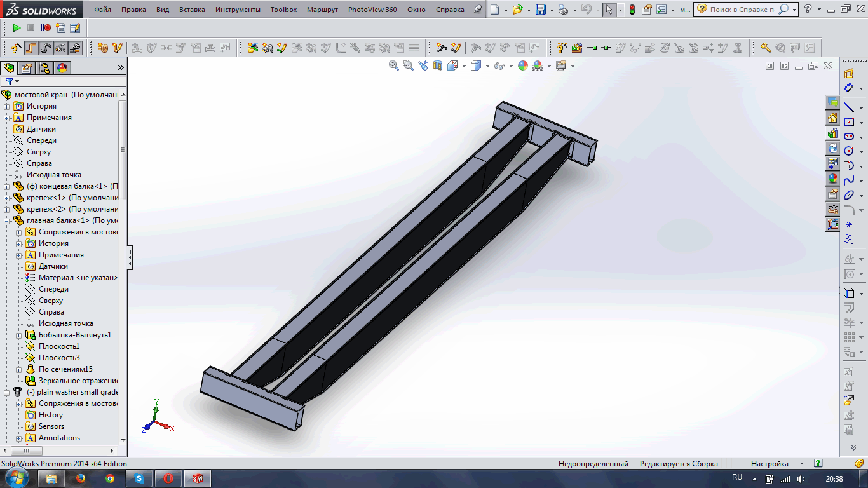868x488 pixels.
Task: Click the Section View icon
Action: pyautogui.click(x=437, y=65)
